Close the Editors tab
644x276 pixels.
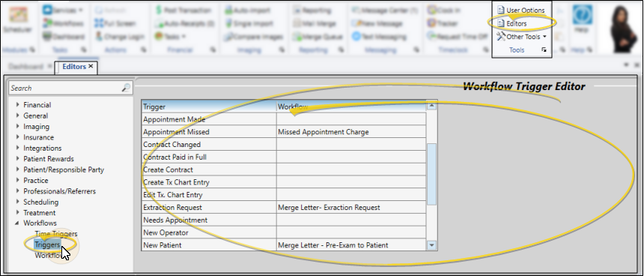91,66
